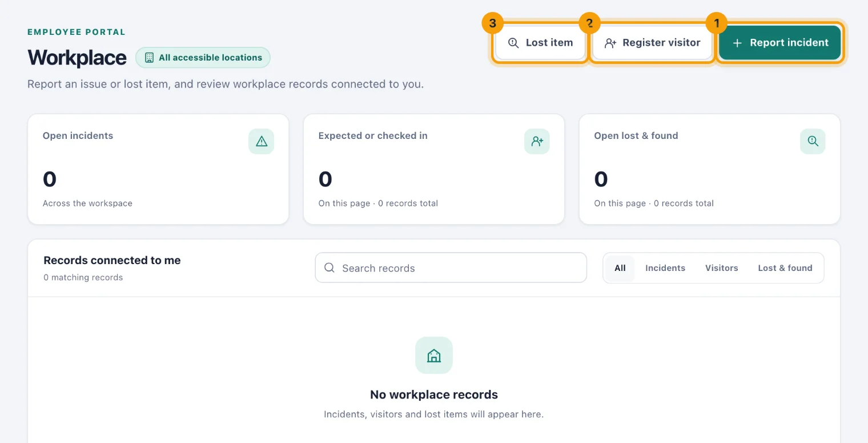Image resolution: width=868 pixels, height=443 pixels.
Task: Click the search icon in Lost item button
Action: click(x=513, y=43)
